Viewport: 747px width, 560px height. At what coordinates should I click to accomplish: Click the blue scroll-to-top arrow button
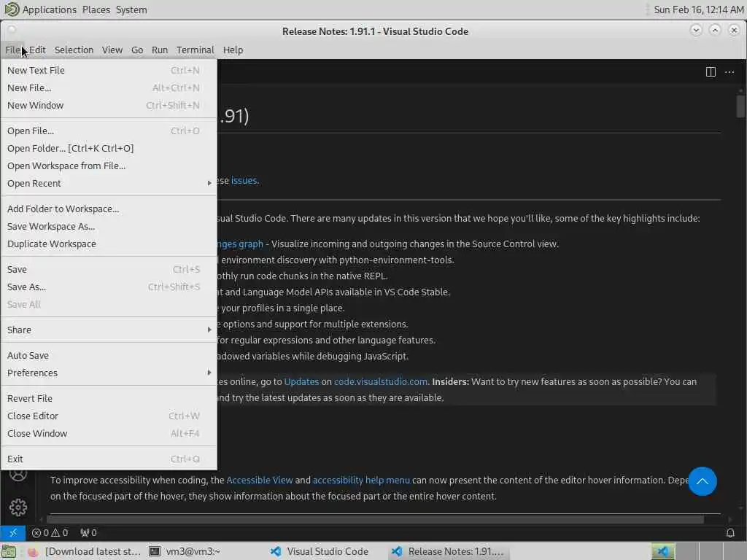[x=703, y=481]
